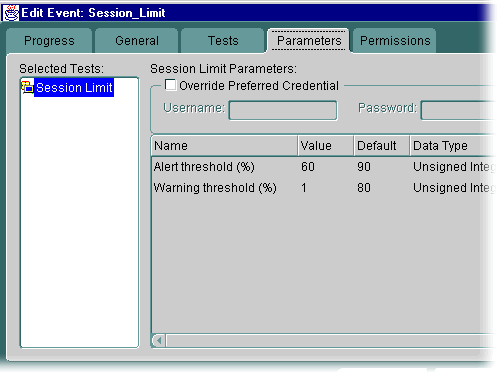Click the Default column header
This screenshot has width=498, height=375.
pyautogui.click(x=382, y=146)
